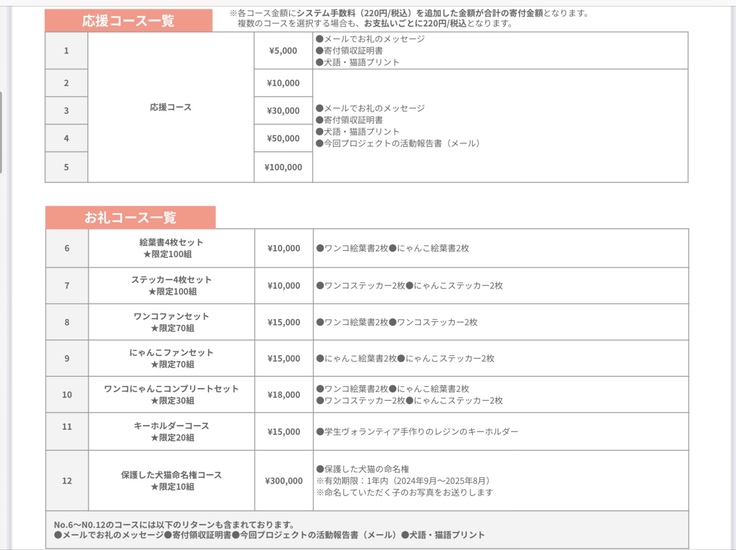Select the 保護した犬猫命名権コース entry

[171, 475]
